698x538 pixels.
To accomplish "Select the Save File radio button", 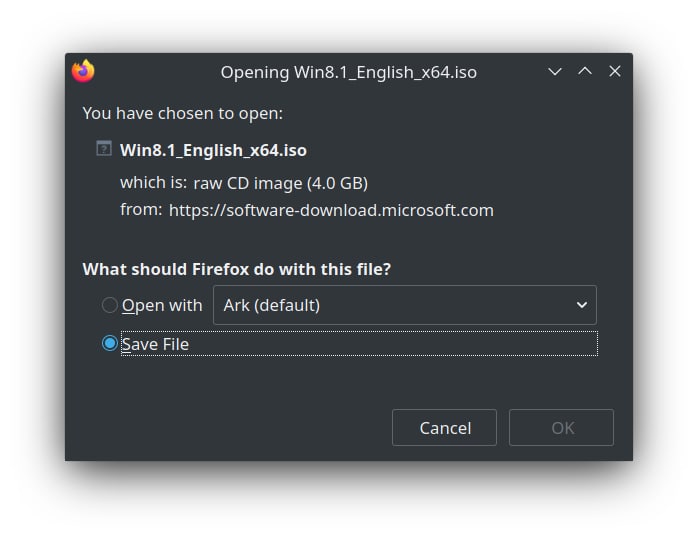I will (x=110, y=344).
